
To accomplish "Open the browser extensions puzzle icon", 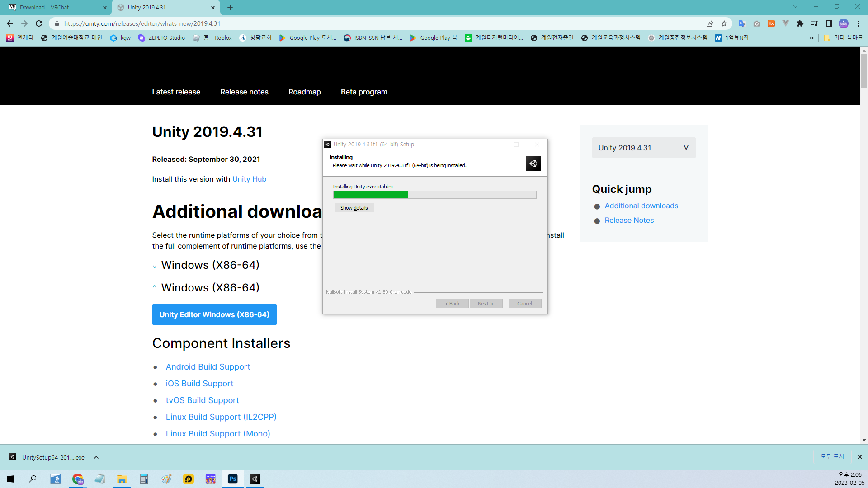I will [800, 23].
